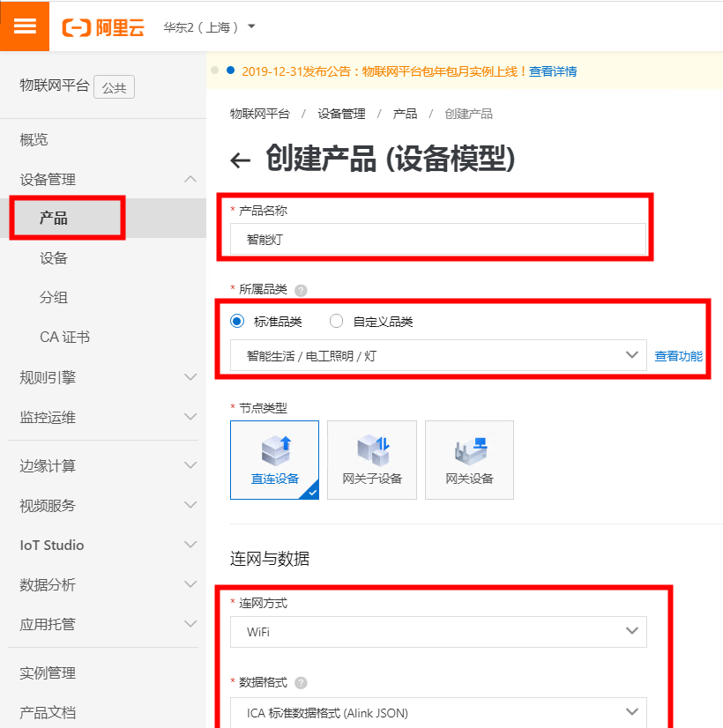Open the 查看功能 link
The image size is (723, 728).
click(x=678, y=356)
